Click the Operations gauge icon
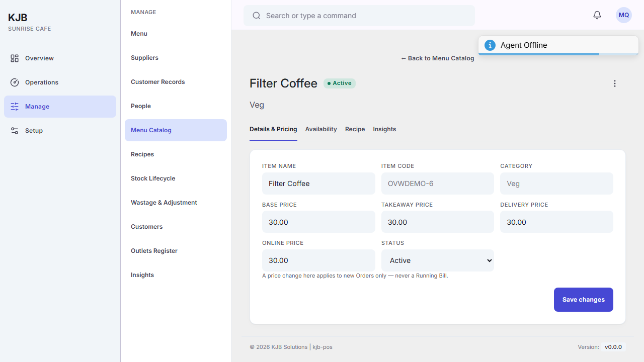Image resolution: width=644 pixels, height=362 pixels. (15, 82)
